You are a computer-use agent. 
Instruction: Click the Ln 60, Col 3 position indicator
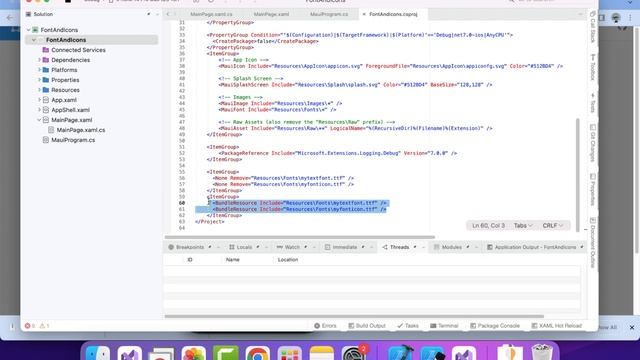click(x=488, y=225)
